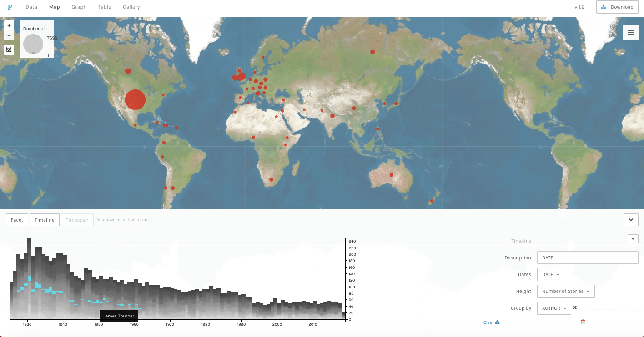Open the map layers hamburger menu
Screen dimensions: 644x337
tap(631, 32)
